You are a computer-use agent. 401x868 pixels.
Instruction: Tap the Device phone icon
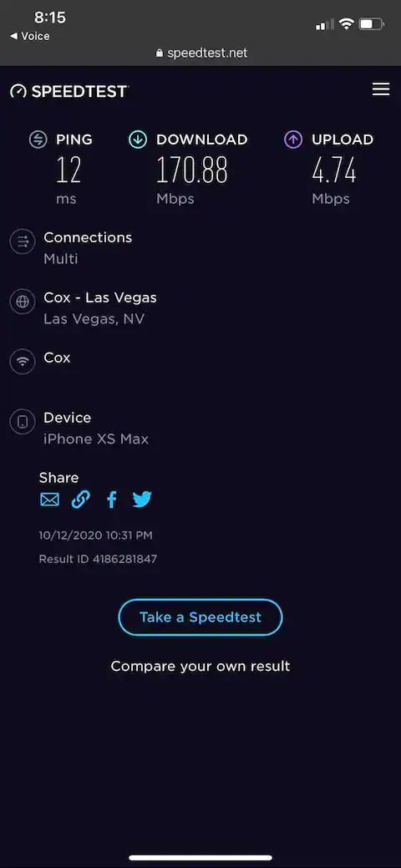point(23,423)
